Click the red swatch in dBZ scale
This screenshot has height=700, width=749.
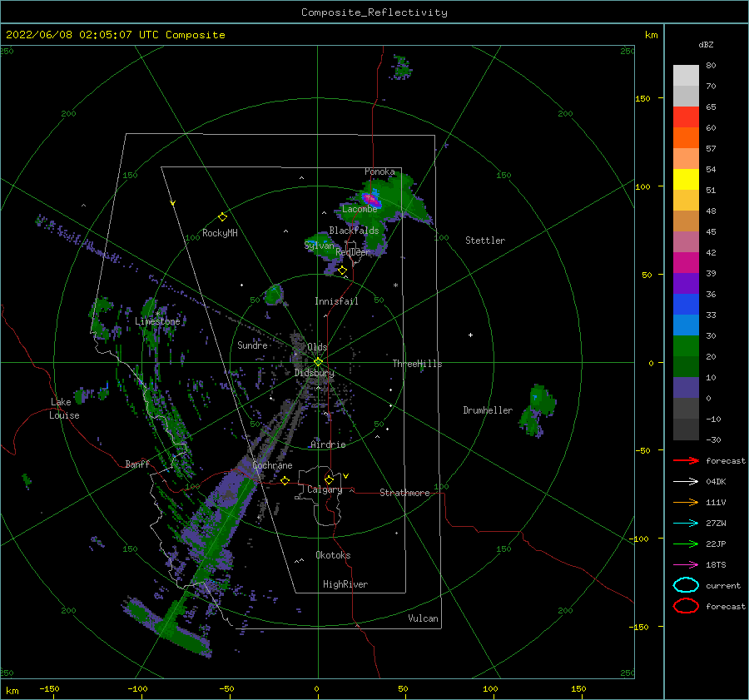[686, 117]
